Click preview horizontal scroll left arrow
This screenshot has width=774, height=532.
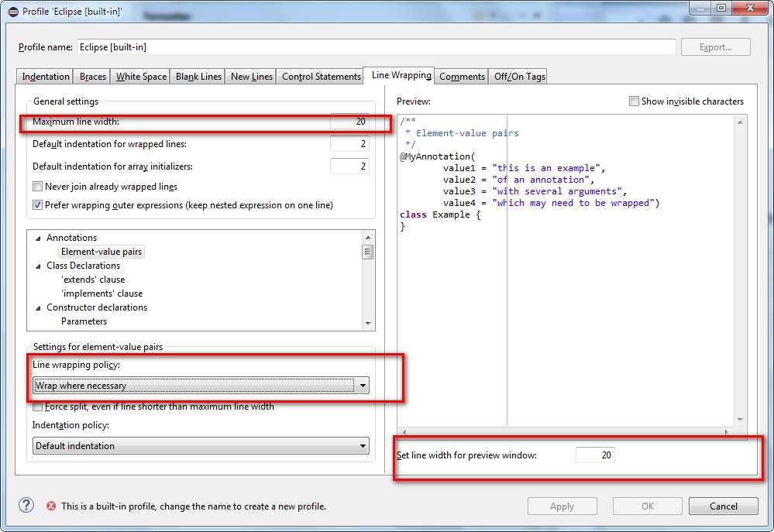(404, 432)
